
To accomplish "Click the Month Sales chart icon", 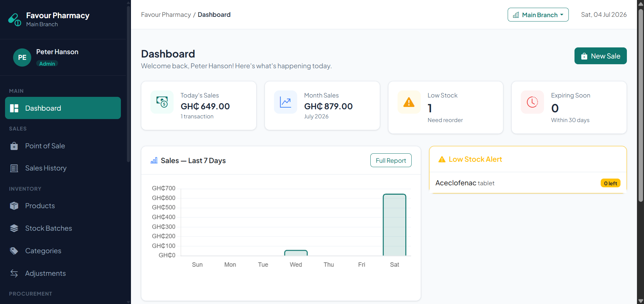I will (x=285, y=102).
